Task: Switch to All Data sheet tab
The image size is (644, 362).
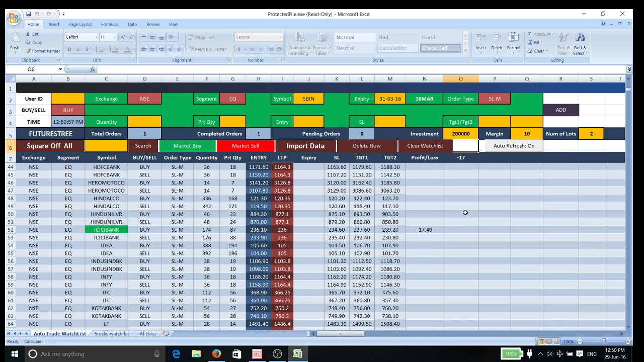Action: 147,334
